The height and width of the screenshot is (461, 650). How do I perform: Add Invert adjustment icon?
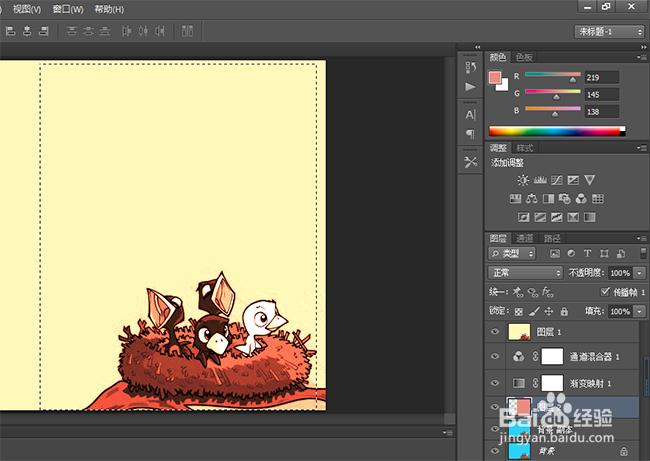point(524,217)
